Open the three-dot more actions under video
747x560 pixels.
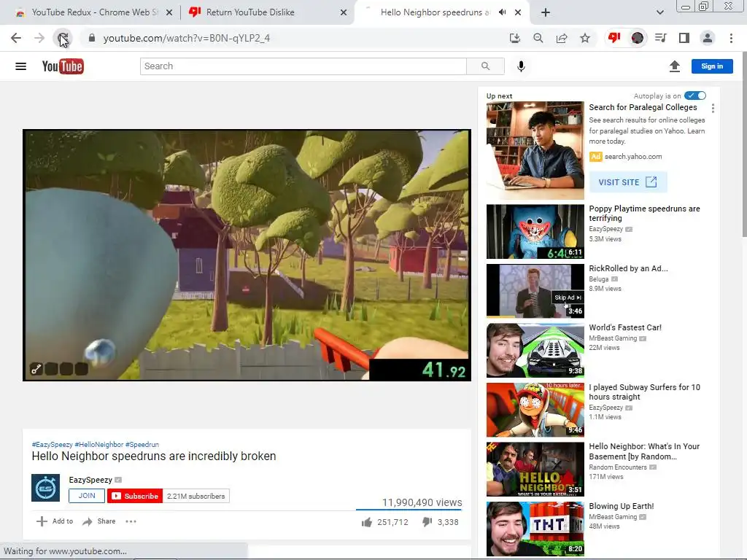(131, 521)
